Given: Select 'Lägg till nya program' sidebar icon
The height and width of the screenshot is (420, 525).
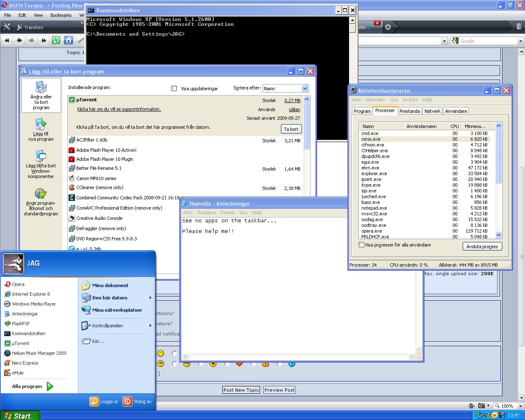Looking at the screenshot, I should [x=41, y=130].
